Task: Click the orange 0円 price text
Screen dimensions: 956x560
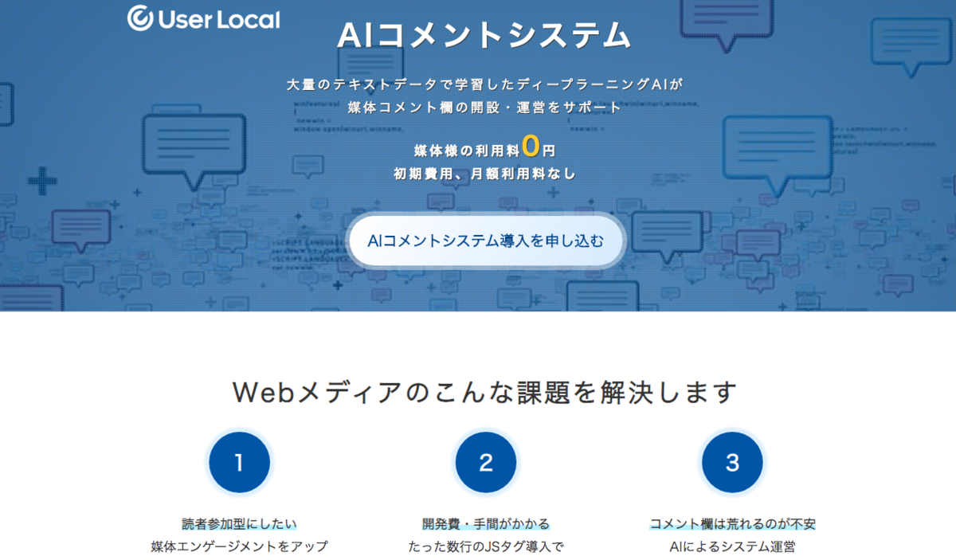Action: (535, 147)
